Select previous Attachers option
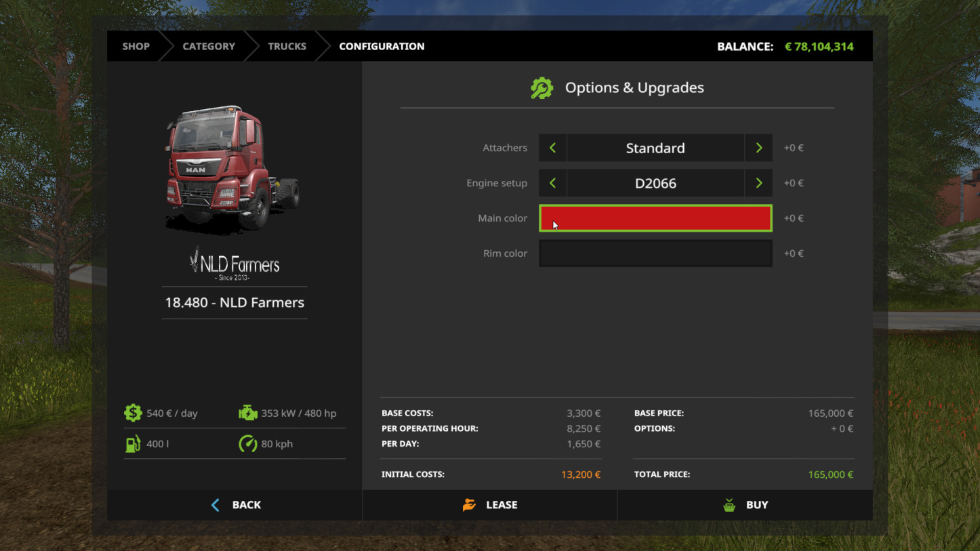Image resolution: width=980 pixels, height=551 pixels. click(x=552, y=148)
